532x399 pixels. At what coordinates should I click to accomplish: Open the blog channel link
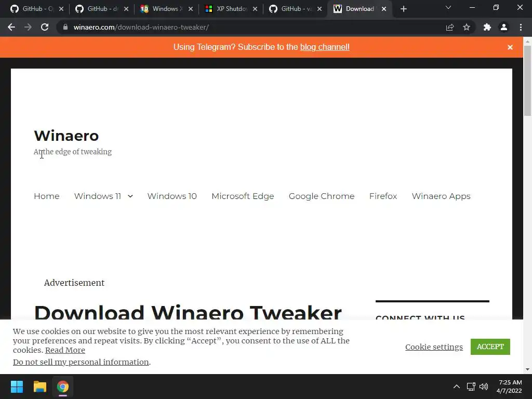pyautogui.click(x=325, y=47)
